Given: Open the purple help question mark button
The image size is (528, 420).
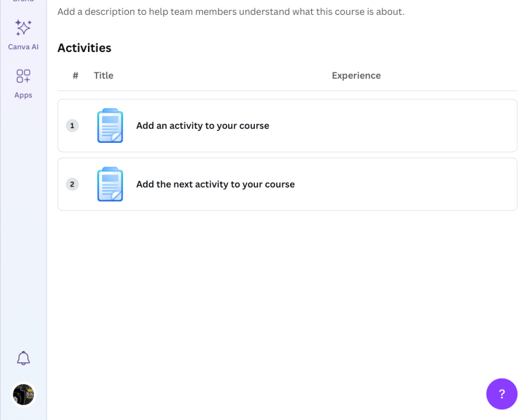Looking at the screenshot, I should coord(501,394).
